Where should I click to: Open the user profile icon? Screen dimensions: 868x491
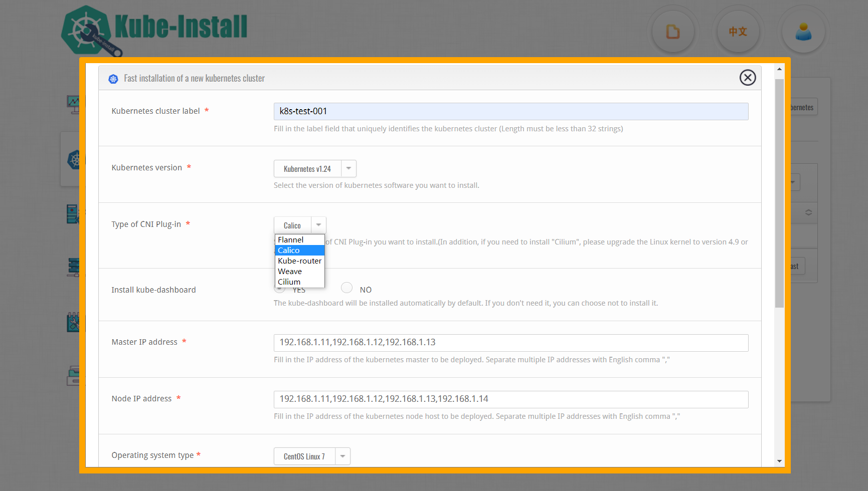coord(803,32)
